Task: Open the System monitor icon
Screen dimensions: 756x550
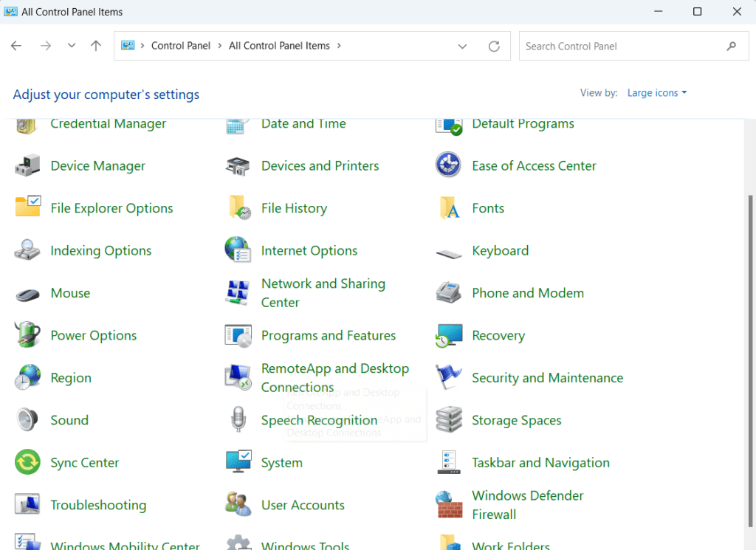Action: pyautogui.click(x=238, y=461)
